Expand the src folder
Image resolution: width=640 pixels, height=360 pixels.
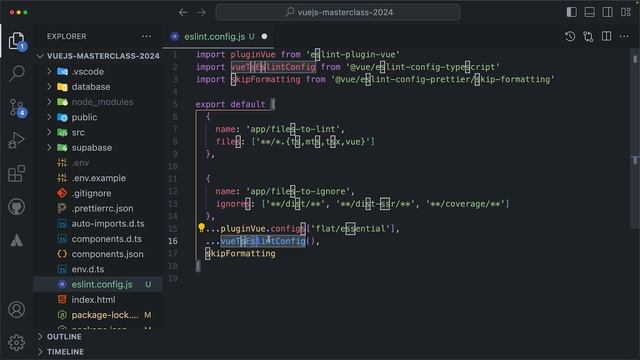point(98,132)
